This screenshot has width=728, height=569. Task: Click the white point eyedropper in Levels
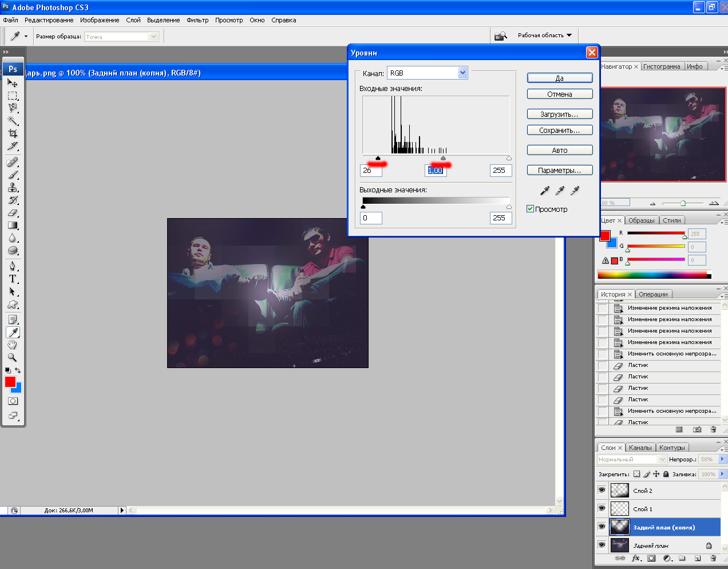575,190
